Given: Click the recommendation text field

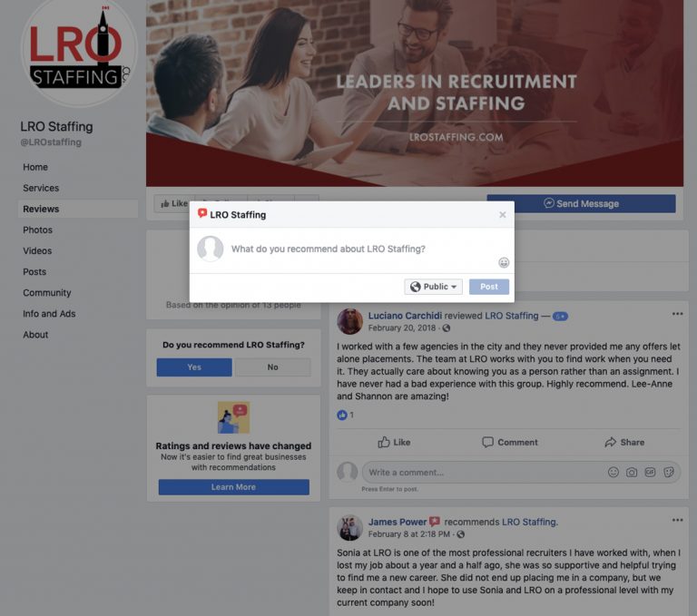Looking at the screenshot, I should point(360,249).
